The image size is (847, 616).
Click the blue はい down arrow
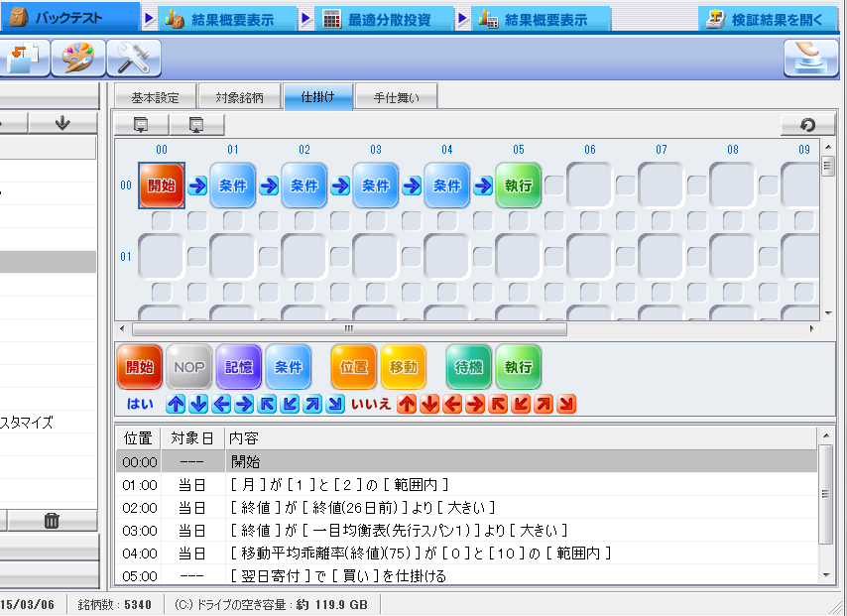pos(198,404)
